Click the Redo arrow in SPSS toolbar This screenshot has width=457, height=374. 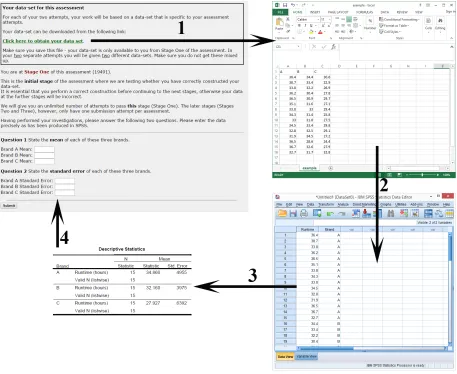[342, 214]
